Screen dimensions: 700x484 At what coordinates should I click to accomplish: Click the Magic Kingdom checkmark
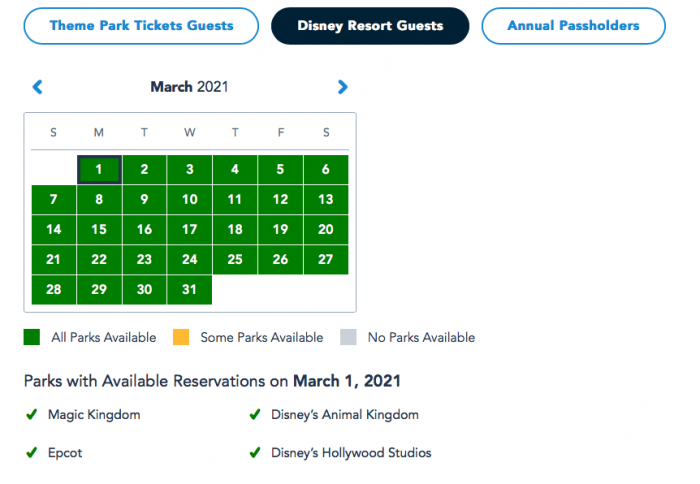point(30,414)
